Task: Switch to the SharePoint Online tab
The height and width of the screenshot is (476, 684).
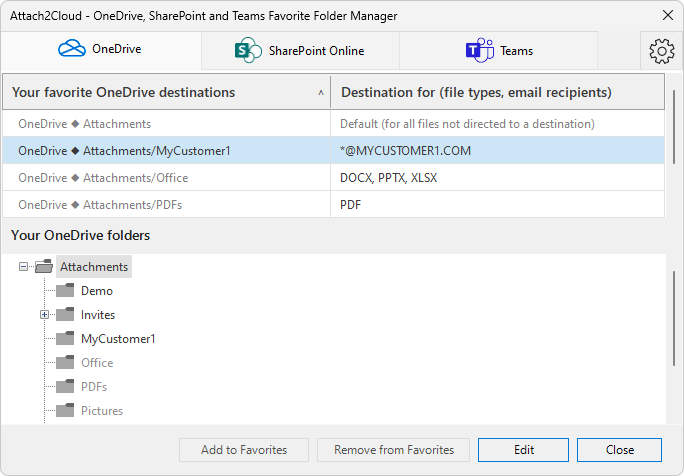Action: pos(300,51)
